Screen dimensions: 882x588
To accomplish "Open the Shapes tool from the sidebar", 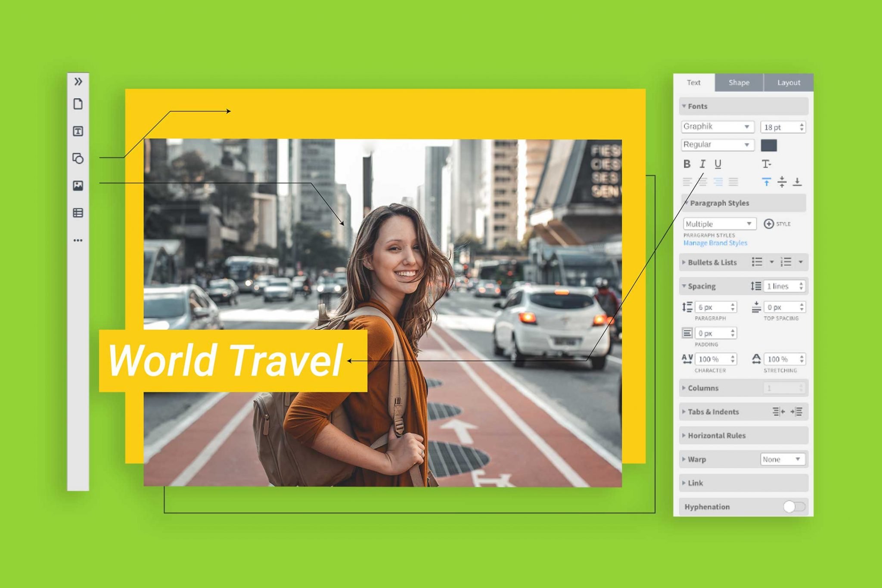I will (78, 159).
